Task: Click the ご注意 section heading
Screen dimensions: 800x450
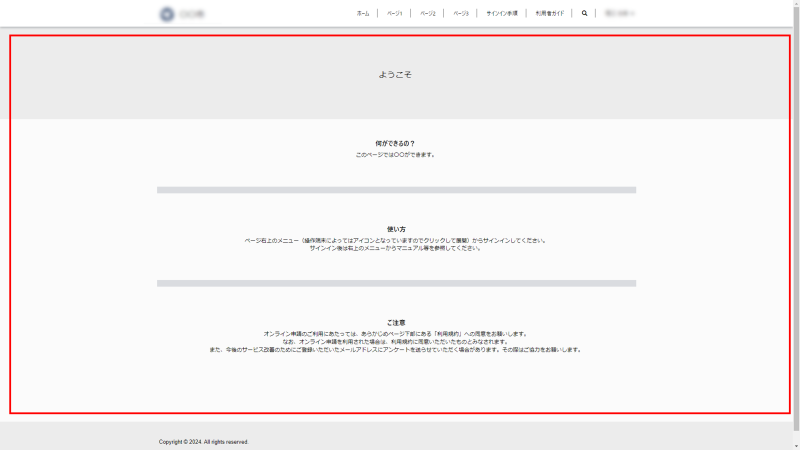Action: point(396,323)
